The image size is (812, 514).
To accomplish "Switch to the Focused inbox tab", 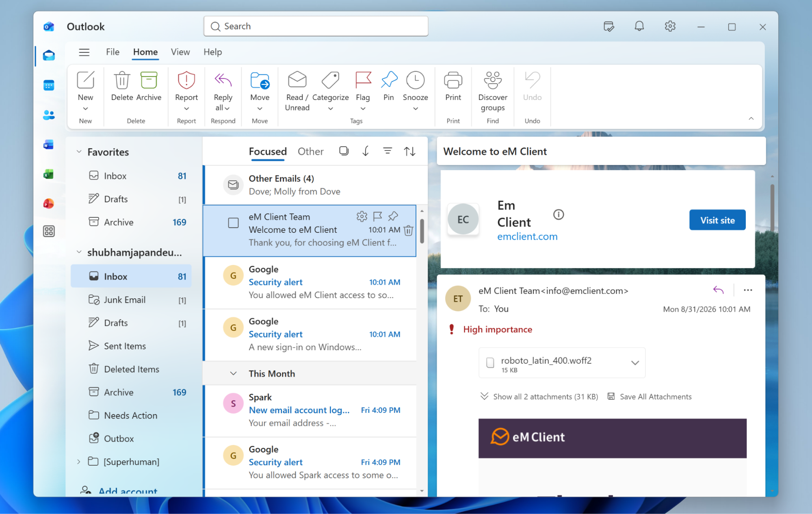I will click(x=268, y=152).
